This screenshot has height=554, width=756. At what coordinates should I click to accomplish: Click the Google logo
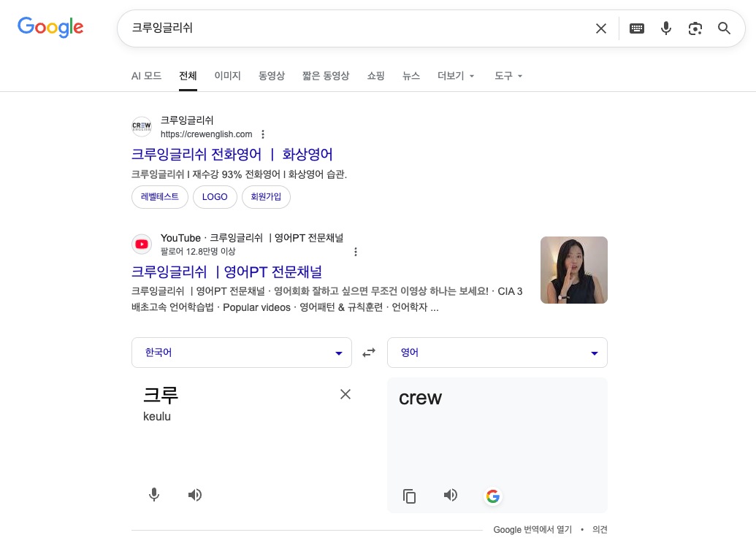pos(50,27)
